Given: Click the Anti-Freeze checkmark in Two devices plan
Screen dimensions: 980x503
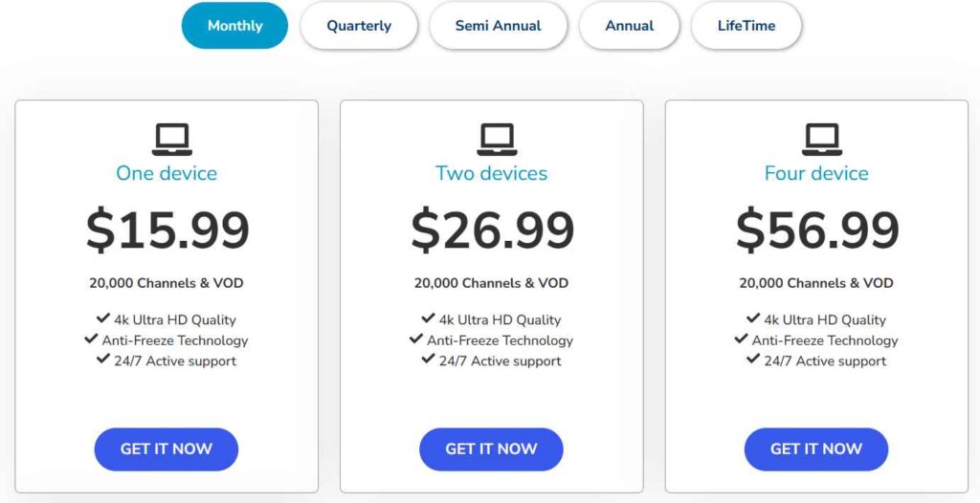Looking at the screenshot, I should (x=416, y=339).
